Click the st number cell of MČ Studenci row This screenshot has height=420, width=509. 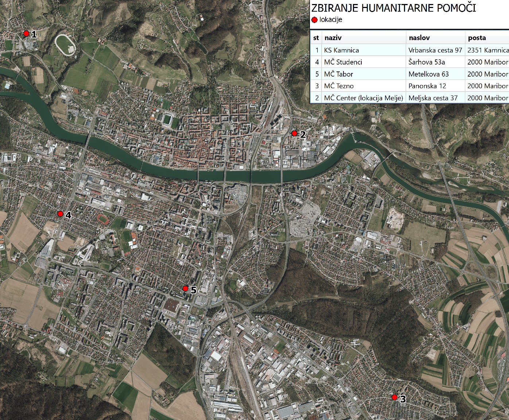pos(316,62)
